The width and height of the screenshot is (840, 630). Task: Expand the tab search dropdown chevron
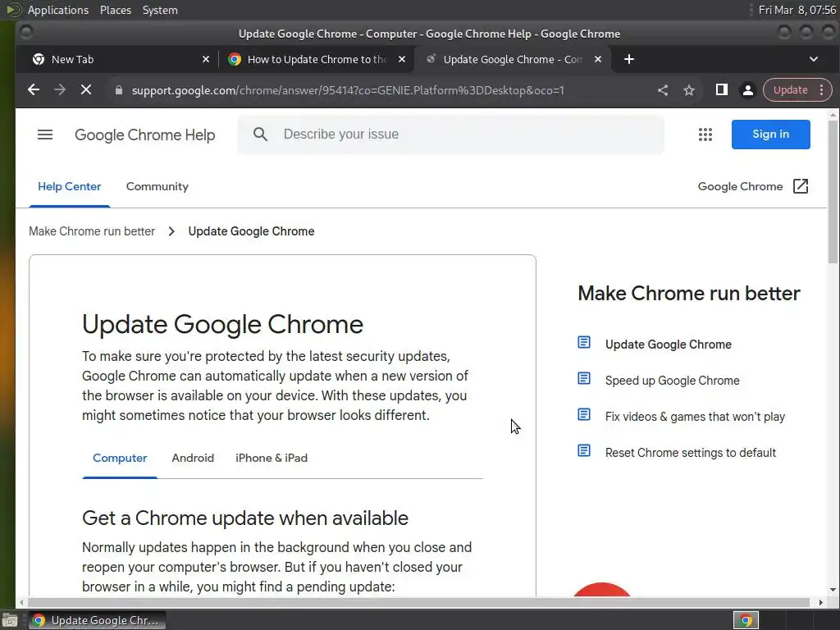click(813, 59)
